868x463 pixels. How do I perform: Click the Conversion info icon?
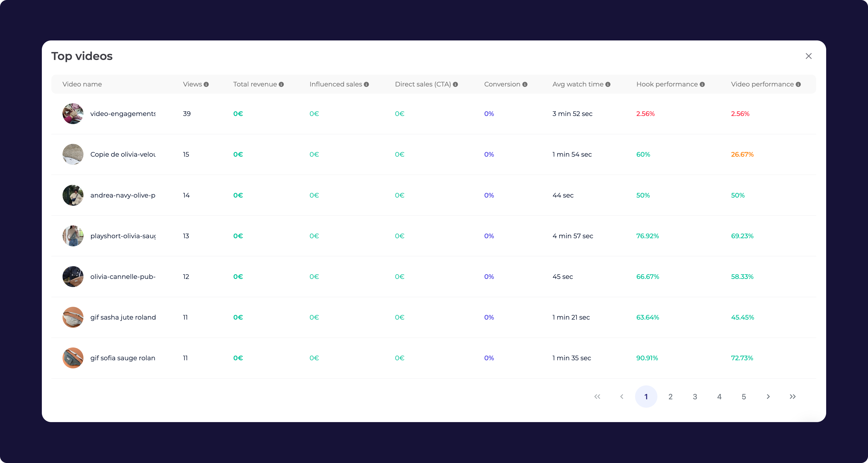[x=525, y=85]
